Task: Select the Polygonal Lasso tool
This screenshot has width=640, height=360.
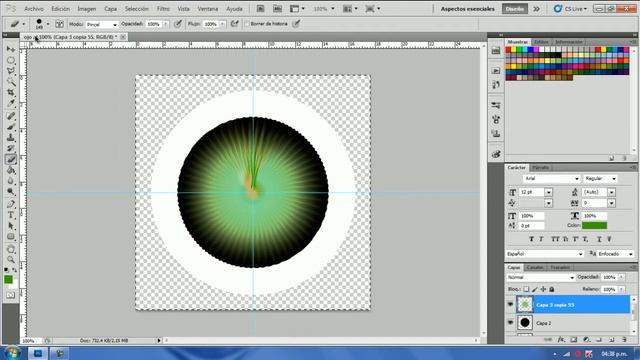Action: [11, 71]
